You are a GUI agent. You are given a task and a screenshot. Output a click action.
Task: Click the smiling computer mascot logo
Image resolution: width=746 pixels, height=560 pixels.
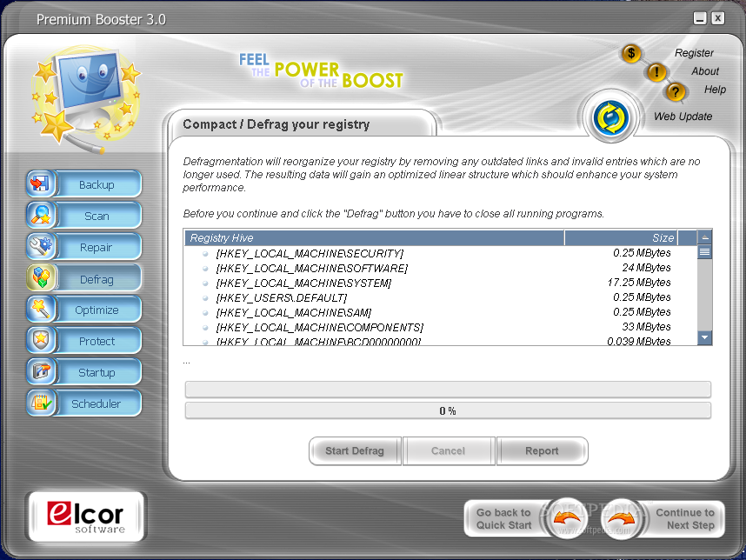point(86,99)
